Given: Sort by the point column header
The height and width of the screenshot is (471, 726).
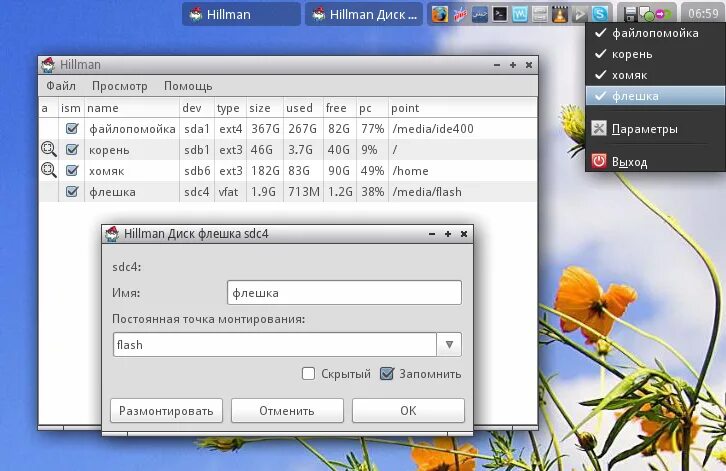Looking at the screenshot, I should click(x=462, y=108).
